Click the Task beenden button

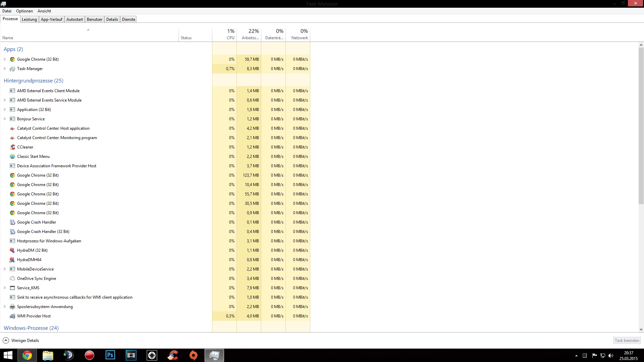[x=627, y=341]
